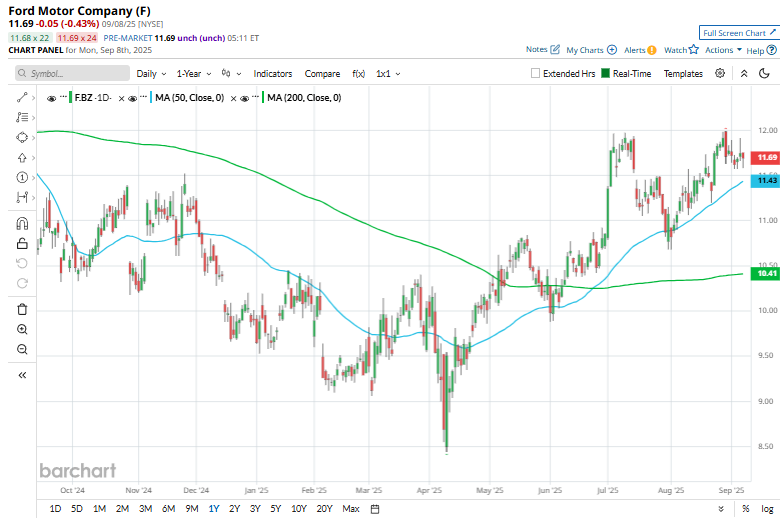The height and width of the screenshot is (525, 780).
Task: Click the blue MA 50 color swatch
Action: pyautogui.click(x=151, y=98)
